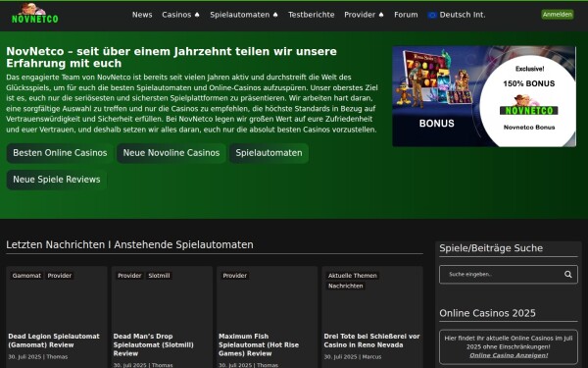Screen dimensions: 588x368
Task: Select the Nachrichten category tag
Action: pos(345,287)
